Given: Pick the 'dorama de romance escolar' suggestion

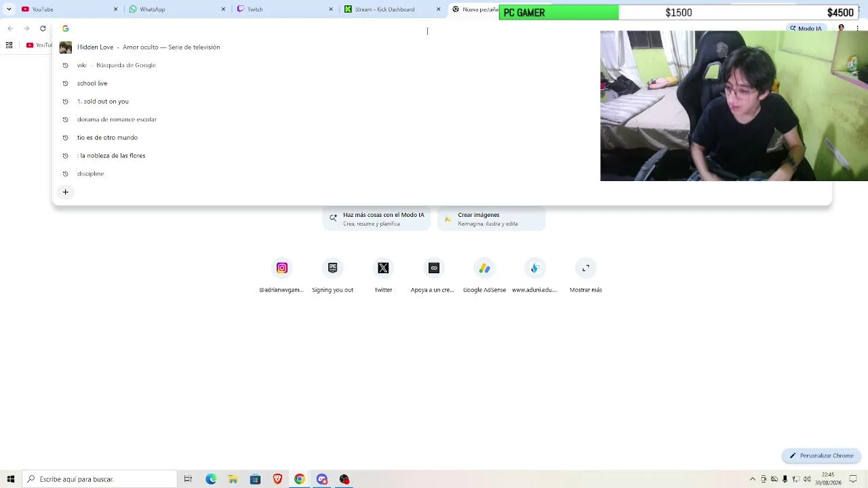Looking at the screenshot, I should click(325, 119).
